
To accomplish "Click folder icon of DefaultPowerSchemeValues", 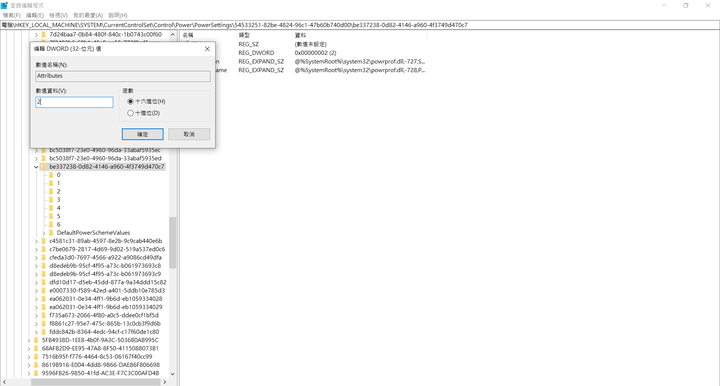I will pos(51,233).
